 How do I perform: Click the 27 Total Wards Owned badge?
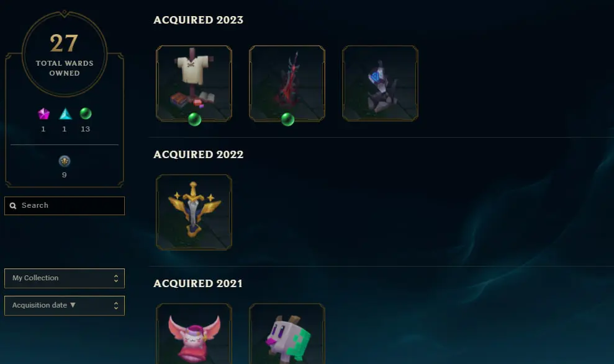[x=65, y=54]
